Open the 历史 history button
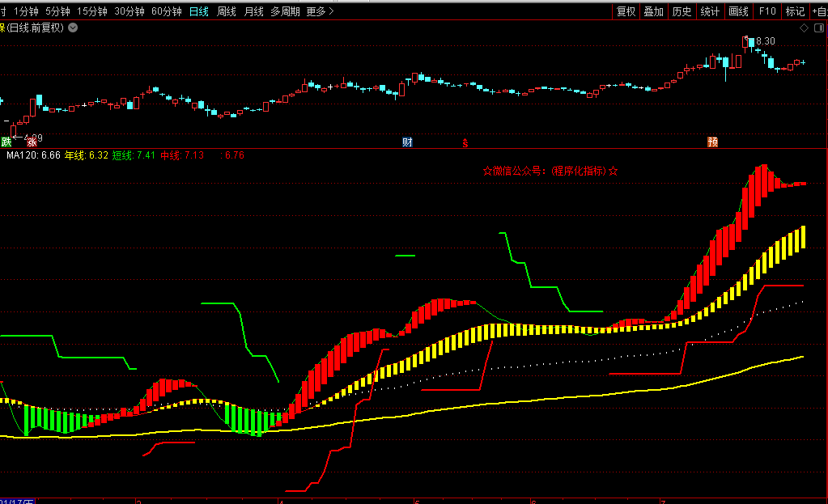 [682, 11]
